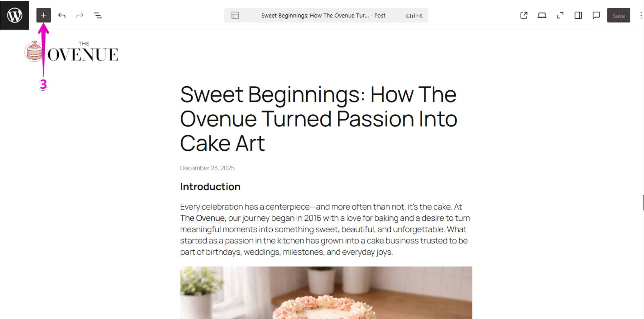Open the block inserter plus button
644x319 pixels.
[x=43, y=15]
